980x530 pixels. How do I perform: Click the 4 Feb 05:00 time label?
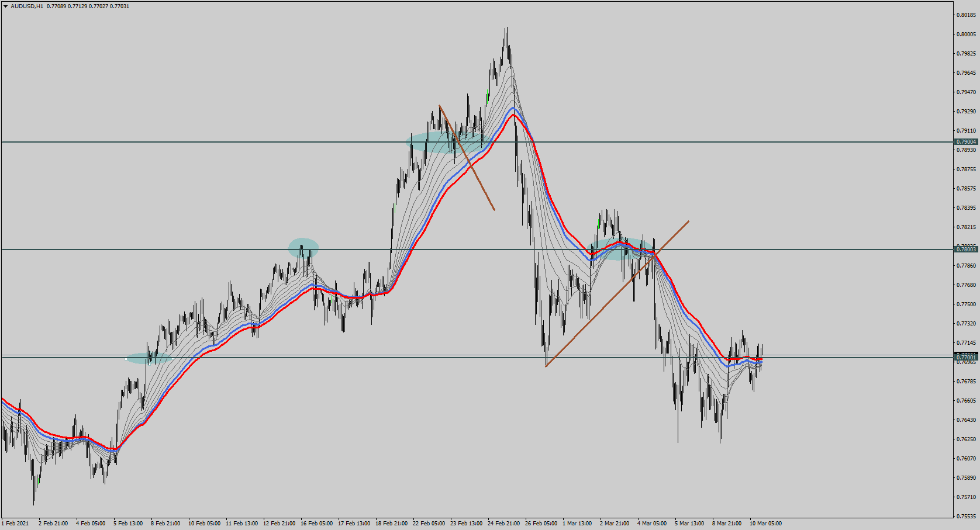91,524
